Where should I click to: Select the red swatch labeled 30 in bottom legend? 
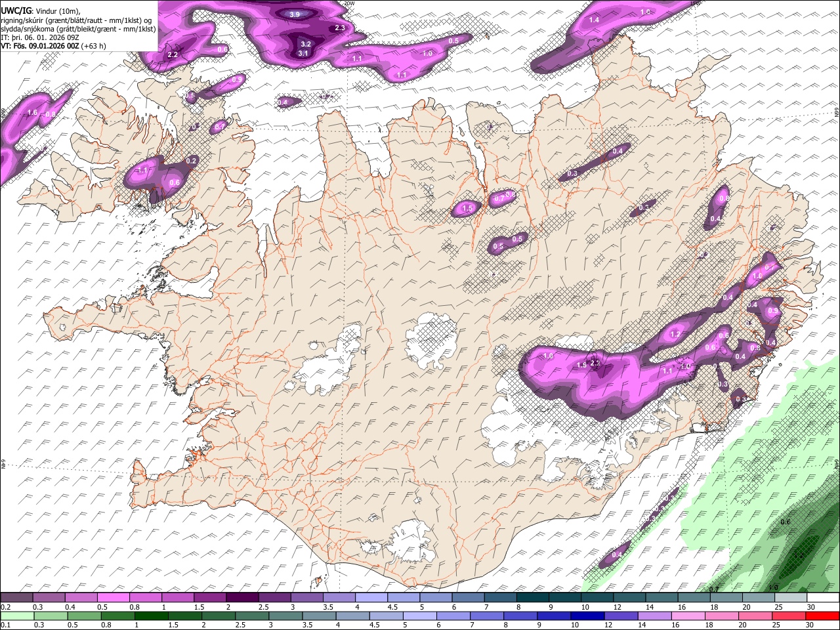[822, 616]
